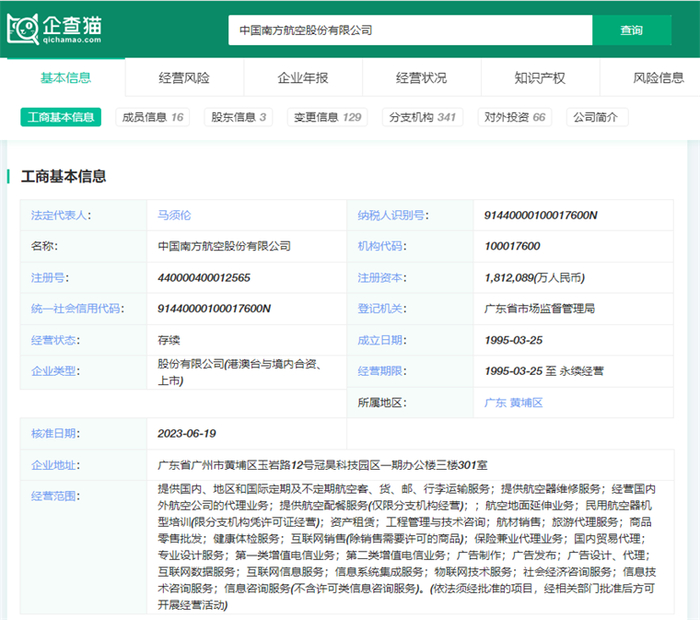Show 成员信息 section with 16 entries
The image size is (700, 620).
click(x=152, y=117)
